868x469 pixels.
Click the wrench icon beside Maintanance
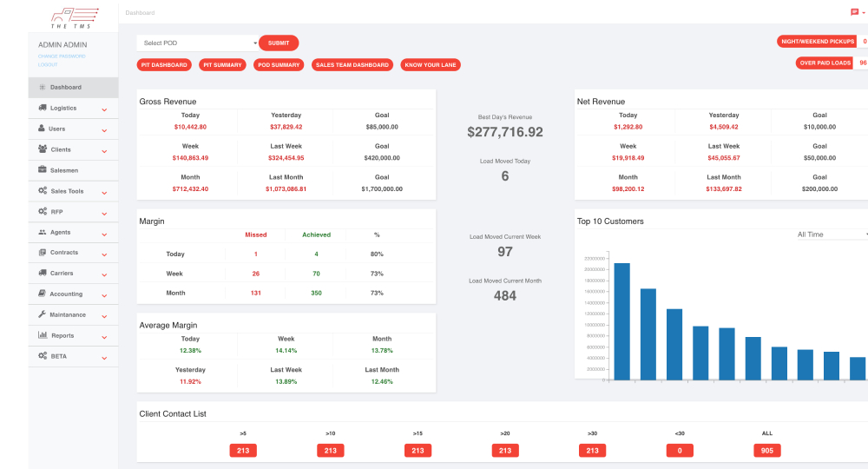42,314
